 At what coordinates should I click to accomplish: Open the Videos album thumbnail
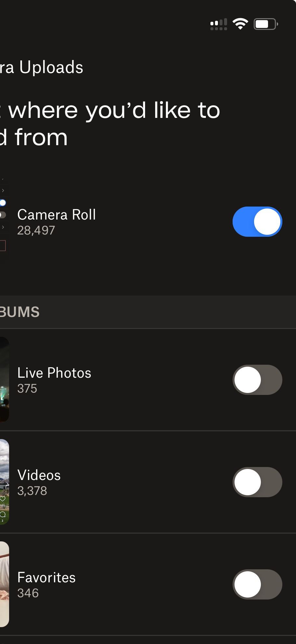point(4,482)
